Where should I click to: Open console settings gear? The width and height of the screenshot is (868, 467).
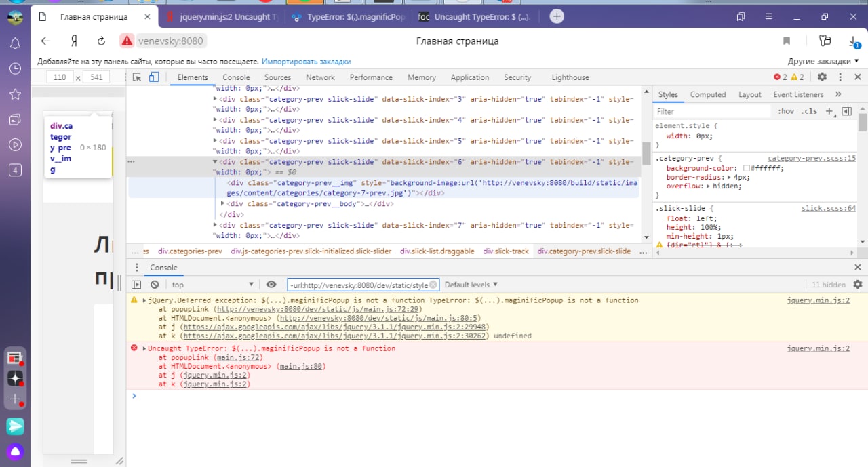pyautogui.click(x=858, y=285)
